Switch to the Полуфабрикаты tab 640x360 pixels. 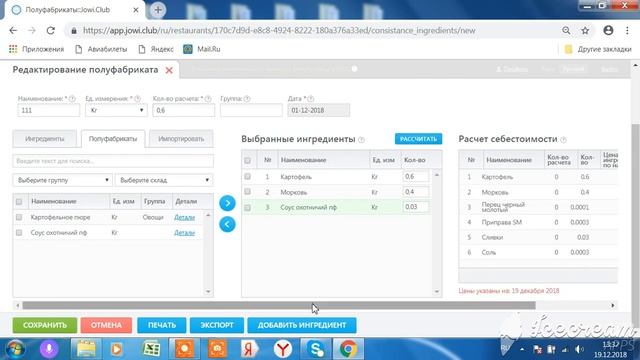(113, 139)
